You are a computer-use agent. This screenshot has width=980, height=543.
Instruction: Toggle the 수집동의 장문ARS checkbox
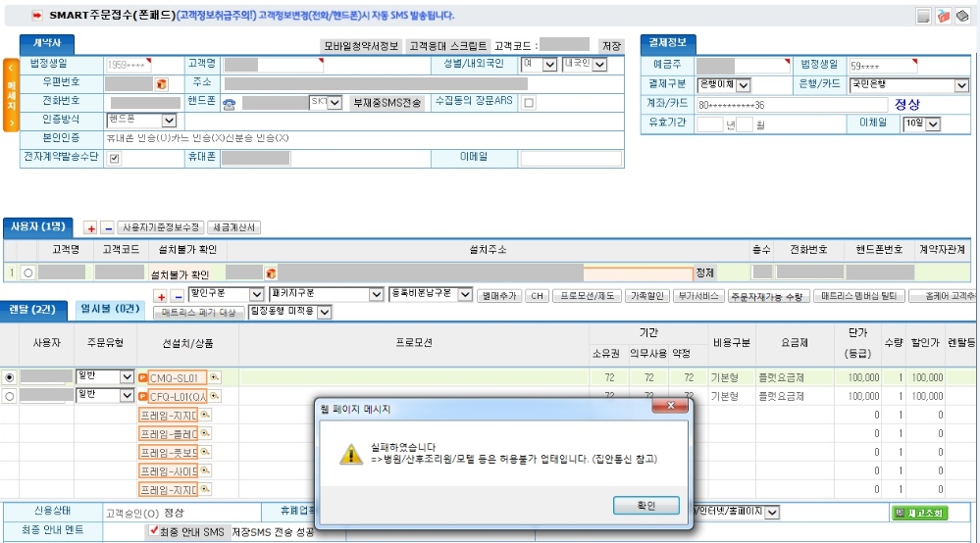tap(529, 103)
